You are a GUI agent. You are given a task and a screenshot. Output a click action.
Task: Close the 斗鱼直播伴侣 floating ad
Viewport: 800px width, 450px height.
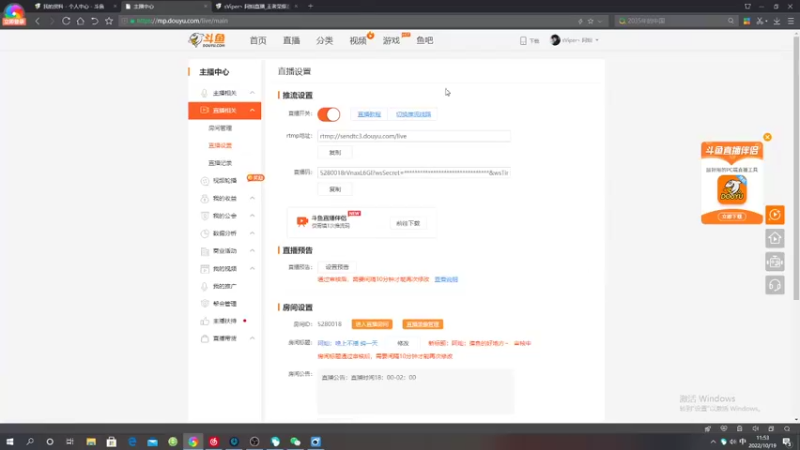click(767, 137)
